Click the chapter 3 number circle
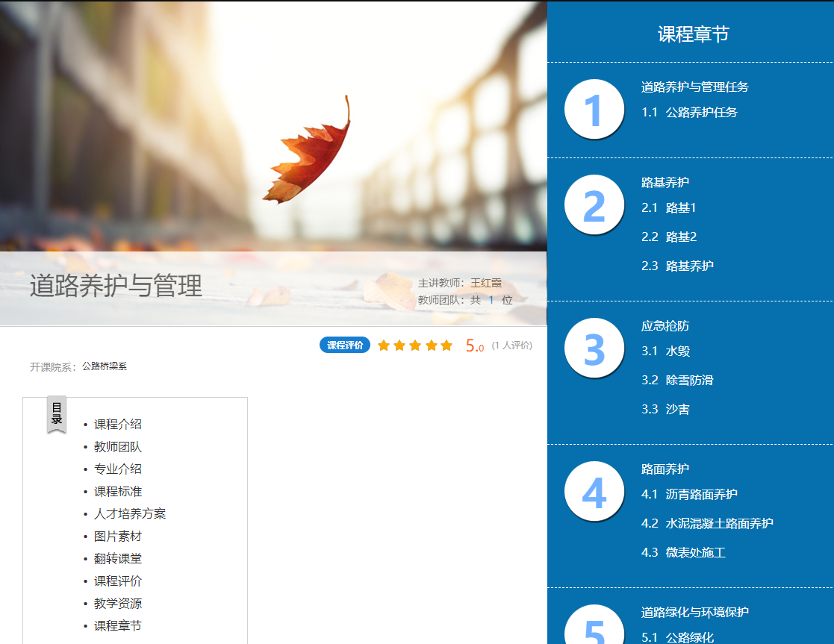 tap(594, 348)
